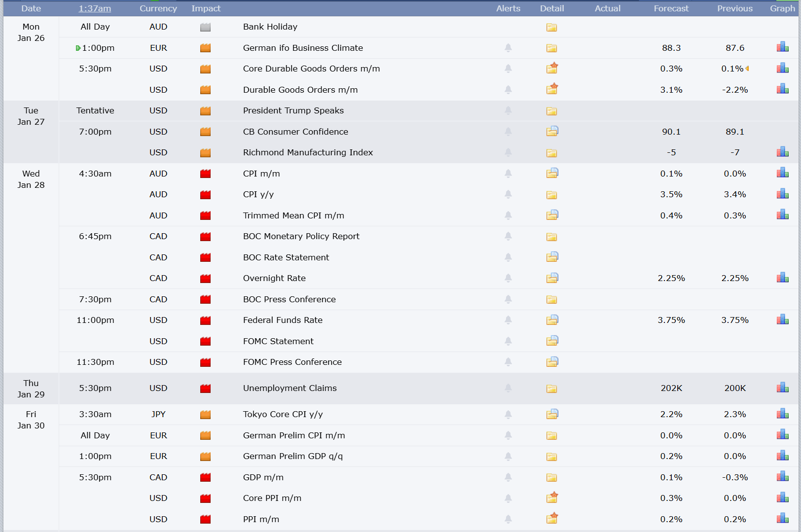View graph for Federal Funds Rate
This screenshot has height=532, width=801.
click(782, 320)
